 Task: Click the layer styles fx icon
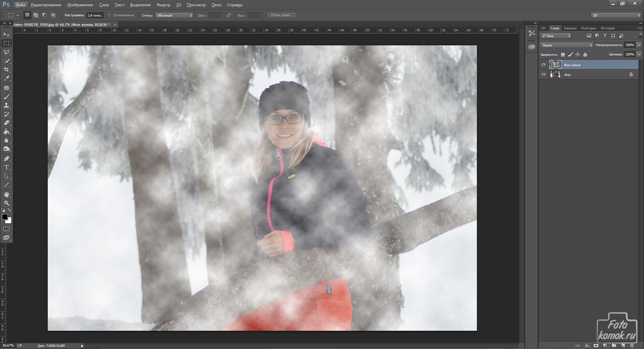tap(587, 346)
